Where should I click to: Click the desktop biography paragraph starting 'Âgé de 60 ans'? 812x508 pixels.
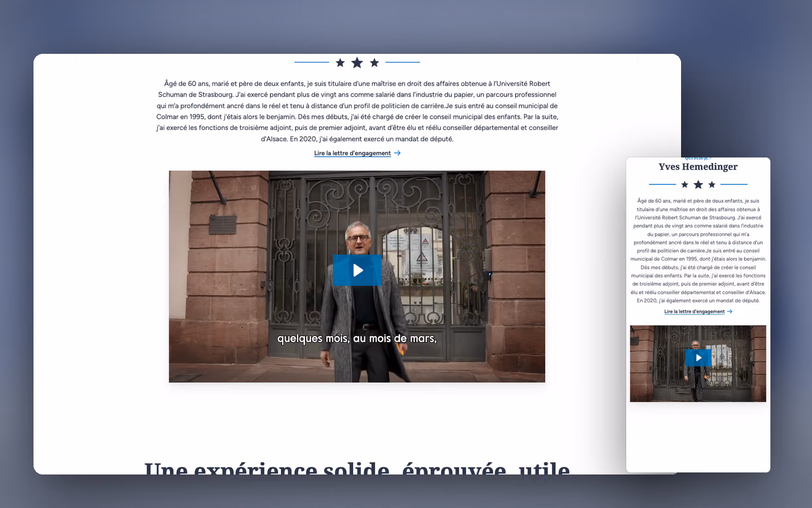tap(357, 111)
